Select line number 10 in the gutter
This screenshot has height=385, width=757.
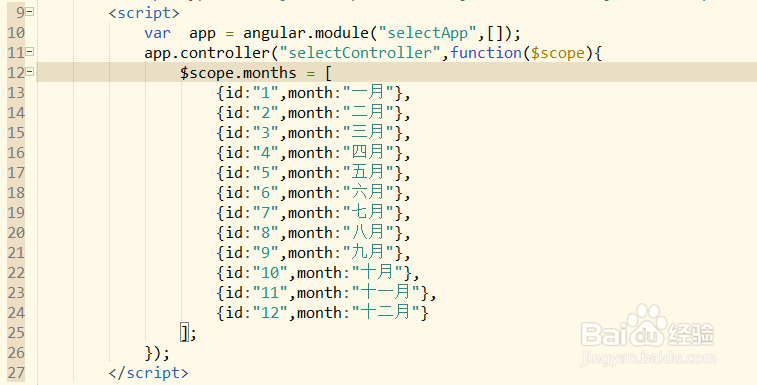16,33
